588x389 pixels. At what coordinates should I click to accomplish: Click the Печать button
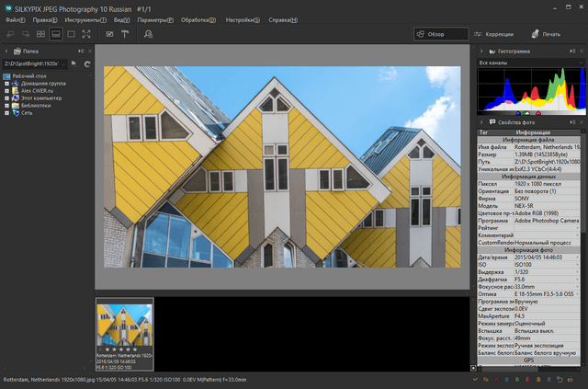(x=546, y=34)
